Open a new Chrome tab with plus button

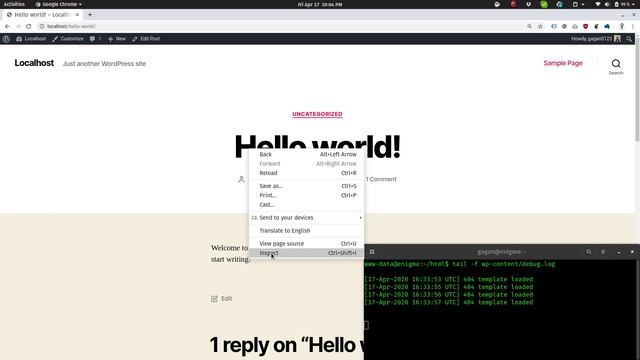[x=90, y=15]
